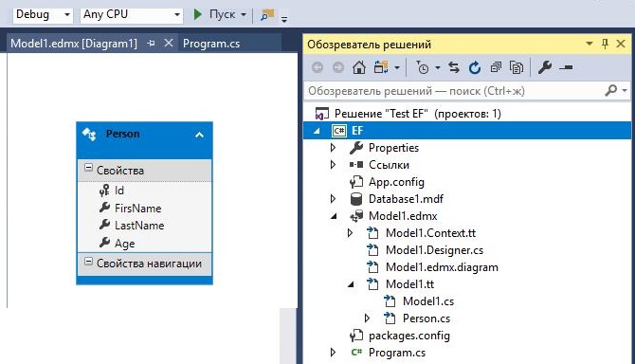The height and width of the screenshot is (364, 635).
Task: Click the Forward navigation icon in Solution Explorer
Action: (337, 67)
